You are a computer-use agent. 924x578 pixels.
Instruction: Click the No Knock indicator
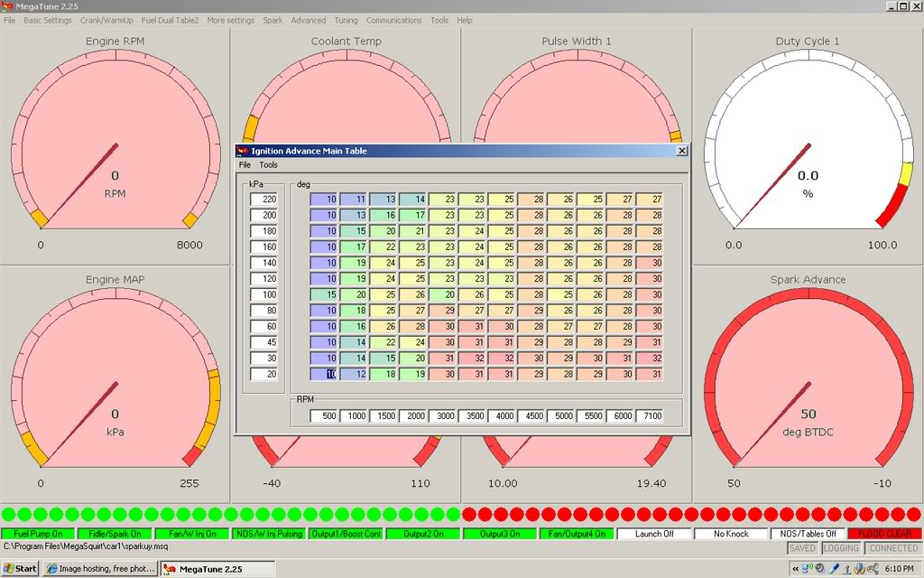[x=731, y=534]
